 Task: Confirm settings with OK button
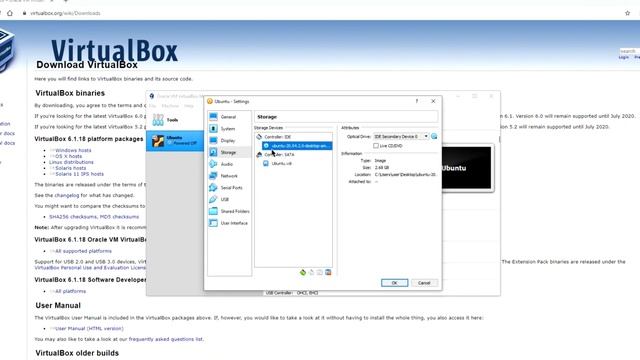394,283
